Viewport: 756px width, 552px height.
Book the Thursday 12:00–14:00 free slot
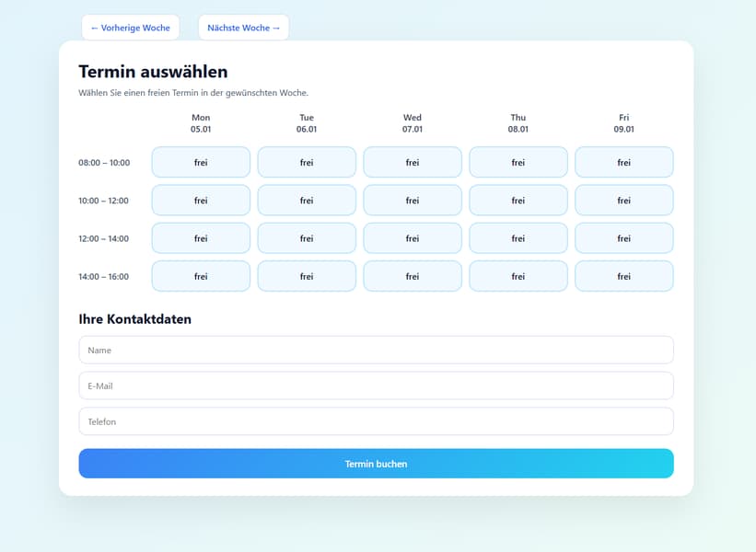518,237
